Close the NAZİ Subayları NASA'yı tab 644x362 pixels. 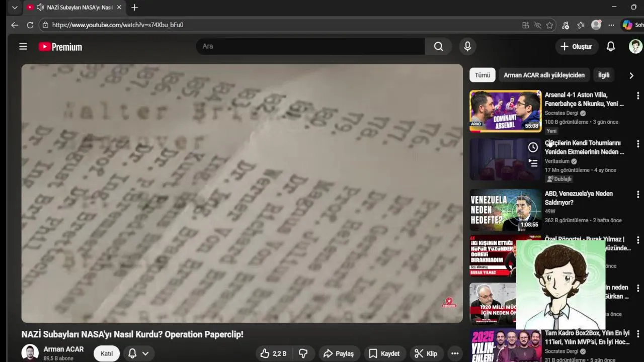[119, 8]
